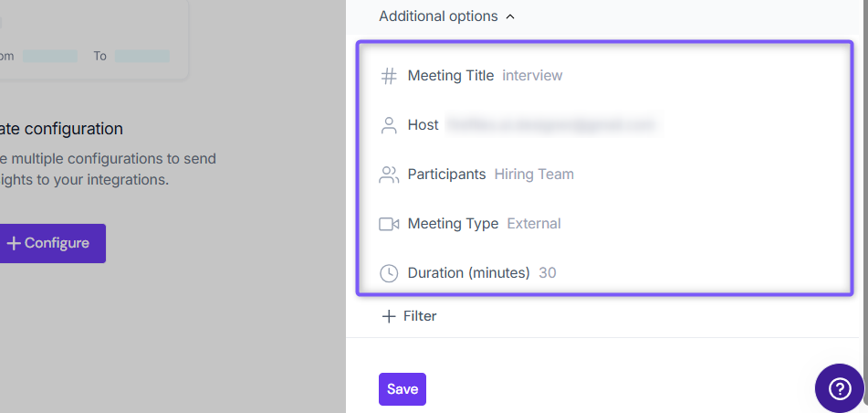The image size is (868, 413).
Task: Click the hash icon beside Meeting Title
Action: click(389, 76)
